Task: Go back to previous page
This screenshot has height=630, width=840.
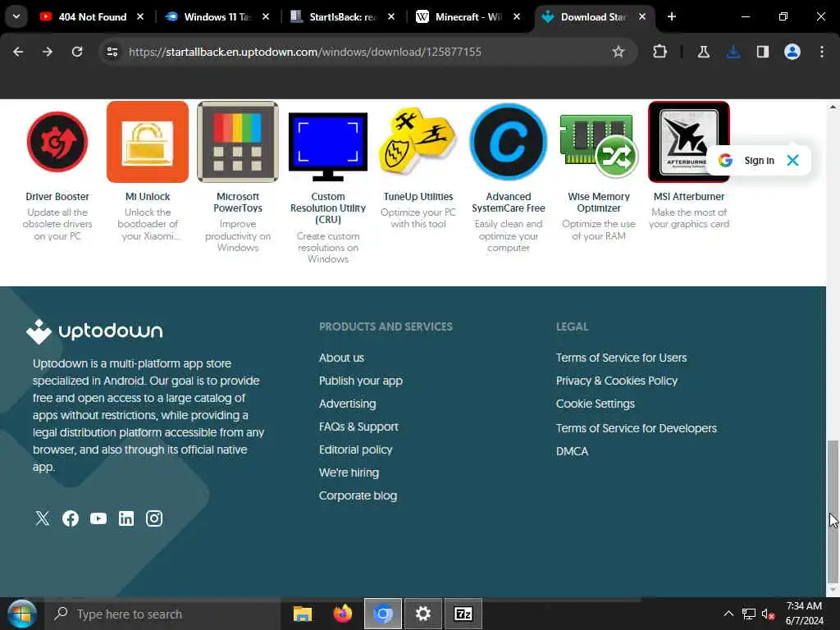Action: pyautogui.click(x=18, y=52)
